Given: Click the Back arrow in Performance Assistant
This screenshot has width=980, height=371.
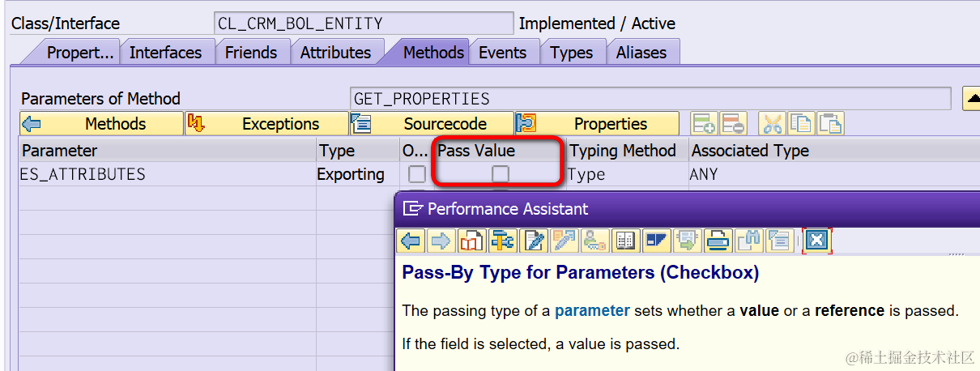Looking at the screenshot, I should [411, 241].
